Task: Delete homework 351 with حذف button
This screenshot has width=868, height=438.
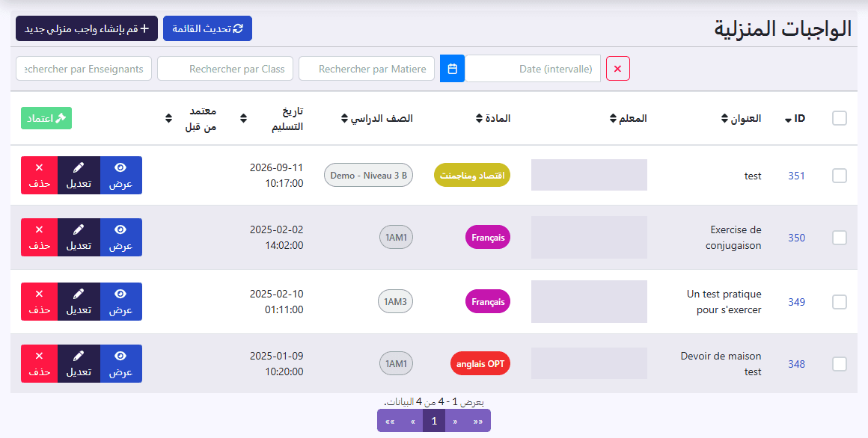Action: coord(40,176)
